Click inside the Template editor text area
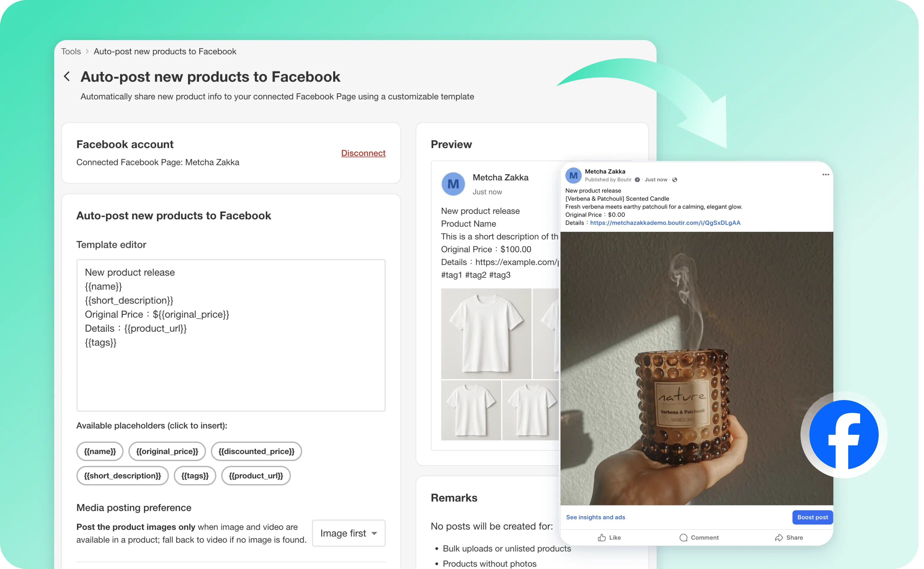 point(231,373)
